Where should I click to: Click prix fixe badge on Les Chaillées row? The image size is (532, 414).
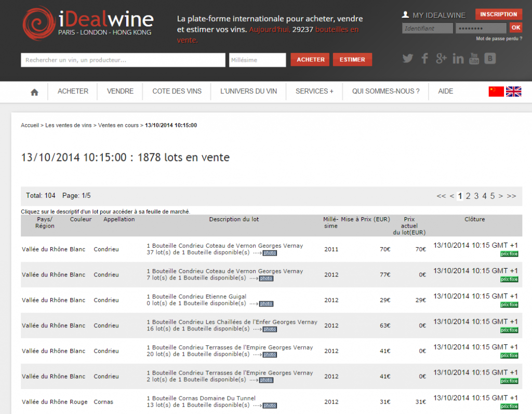pyautogui.click(x=509, y=330)
